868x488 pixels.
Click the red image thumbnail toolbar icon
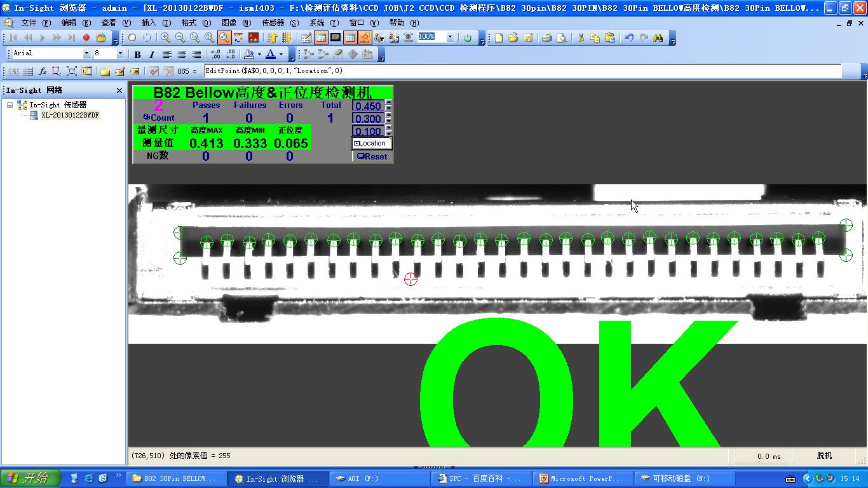click(254, 37)
